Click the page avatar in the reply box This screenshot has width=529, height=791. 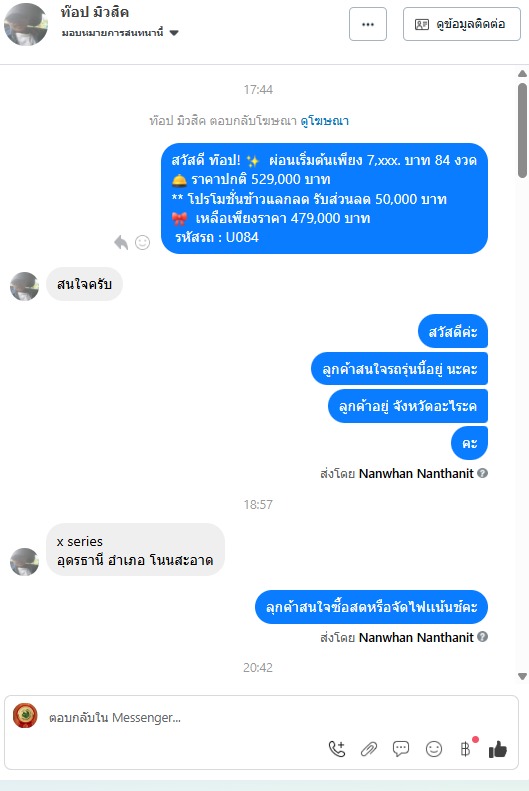click(25, 716)
